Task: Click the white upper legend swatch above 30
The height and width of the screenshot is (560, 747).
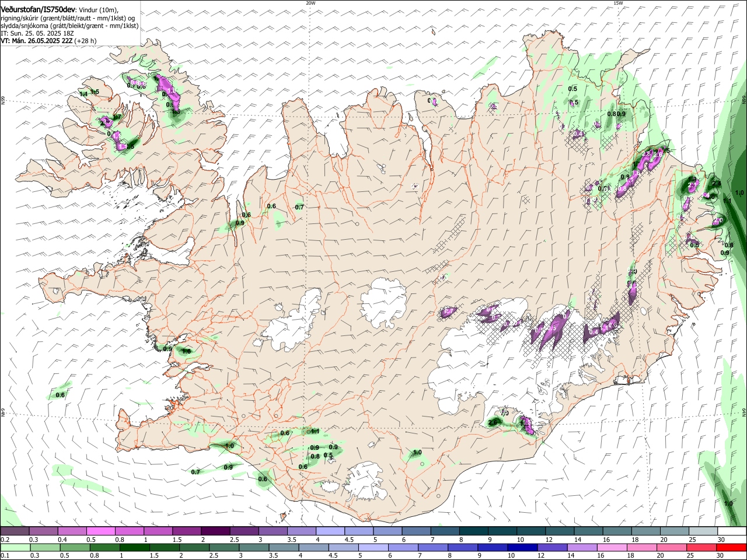Action: [732, 531]
